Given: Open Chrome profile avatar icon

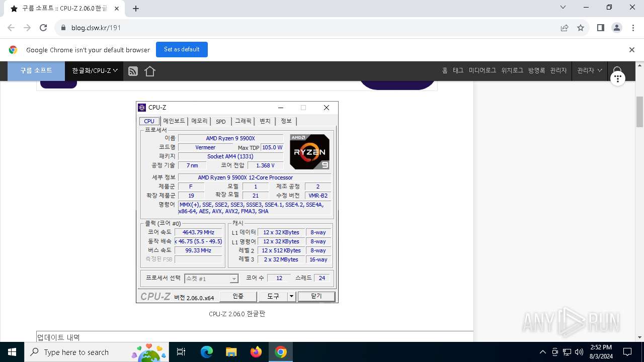Looking at the screenshot, I should (617, 28).
